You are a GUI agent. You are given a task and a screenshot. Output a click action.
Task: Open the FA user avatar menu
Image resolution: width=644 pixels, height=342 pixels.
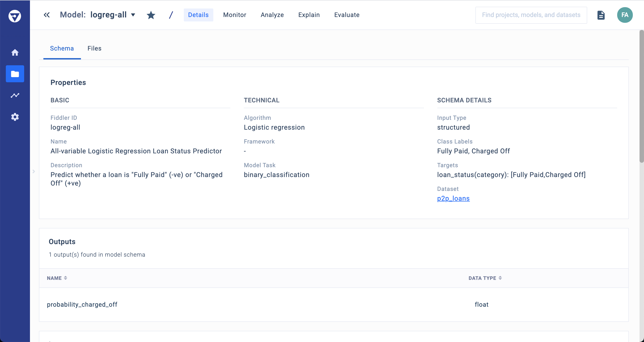625,15
